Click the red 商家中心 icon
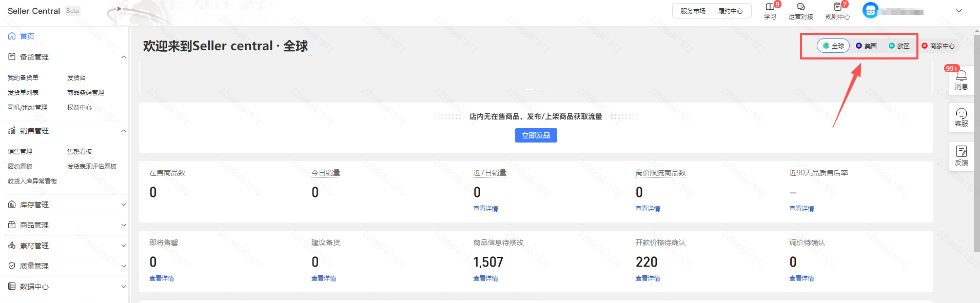Image resolution: width=980 pixels, height=303 pixels. tap(925, 46)
